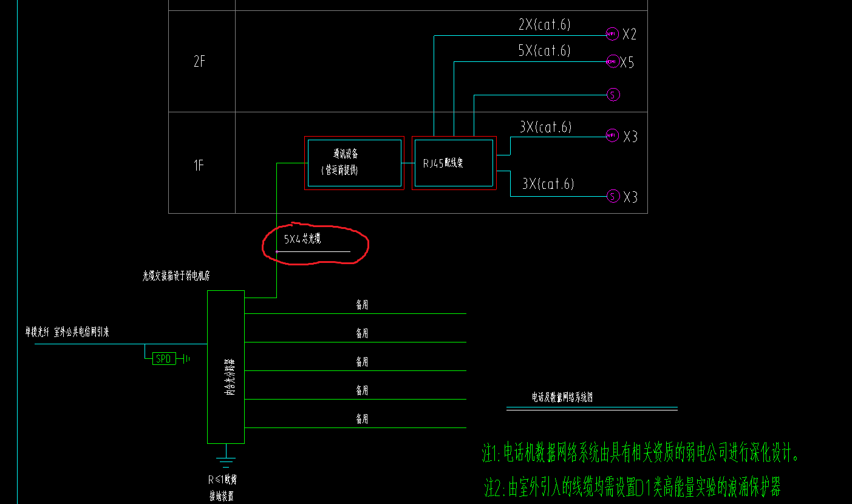The width and height of the screenshot is (852, 504).
Task: Click the green 注1 note text
Action: tap(641, 452)
